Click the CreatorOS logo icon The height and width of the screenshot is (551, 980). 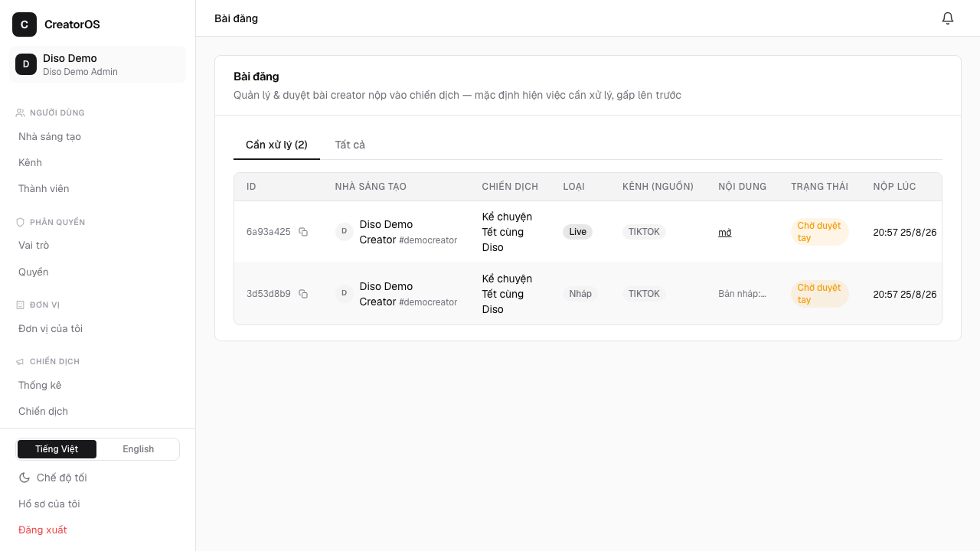24,24
